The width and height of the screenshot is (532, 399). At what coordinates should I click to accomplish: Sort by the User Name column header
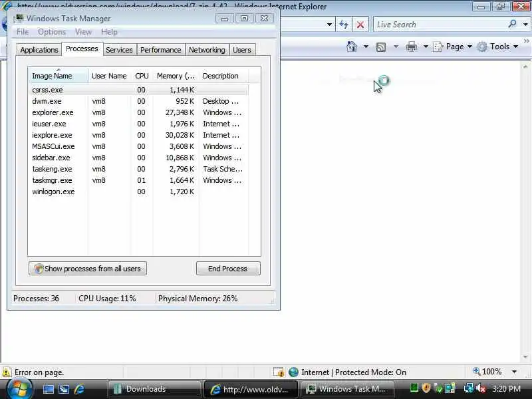tap(109, 76)
